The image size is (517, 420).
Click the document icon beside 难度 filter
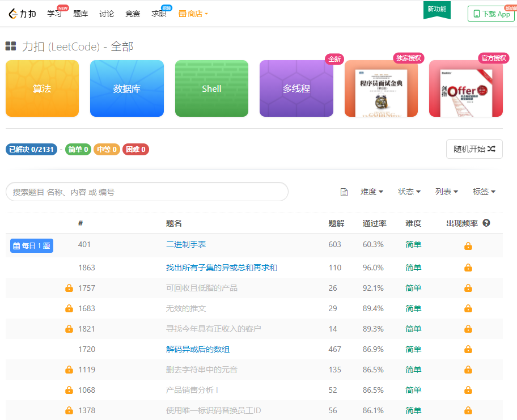coord(344,192)
